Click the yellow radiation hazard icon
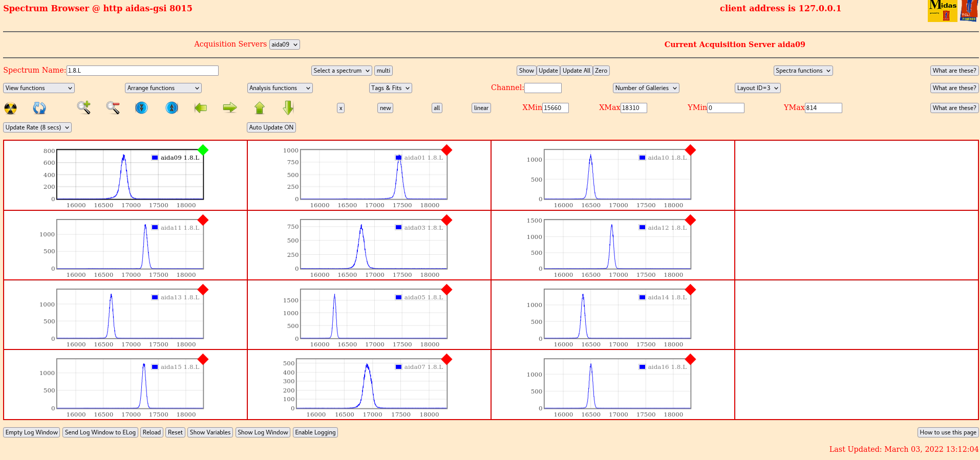The image size is (980, 460). 10,108
